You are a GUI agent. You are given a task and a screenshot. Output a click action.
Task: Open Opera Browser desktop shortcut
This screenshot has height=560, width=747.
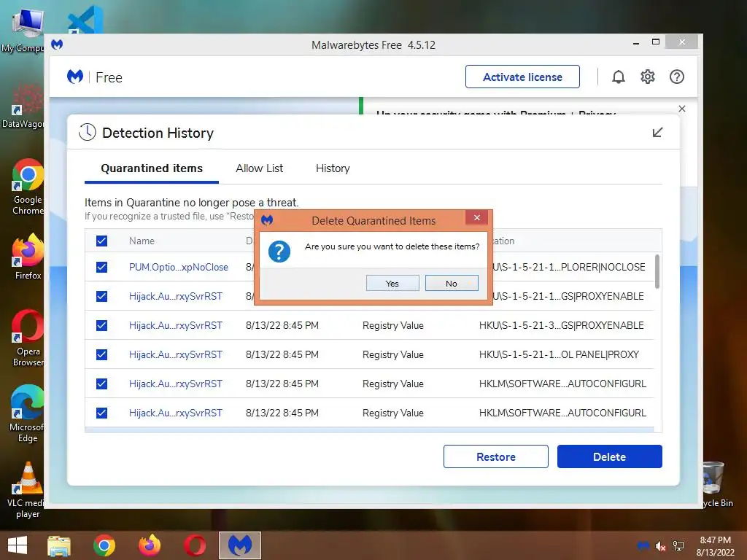pyautogui.click(x=28, y=338)
